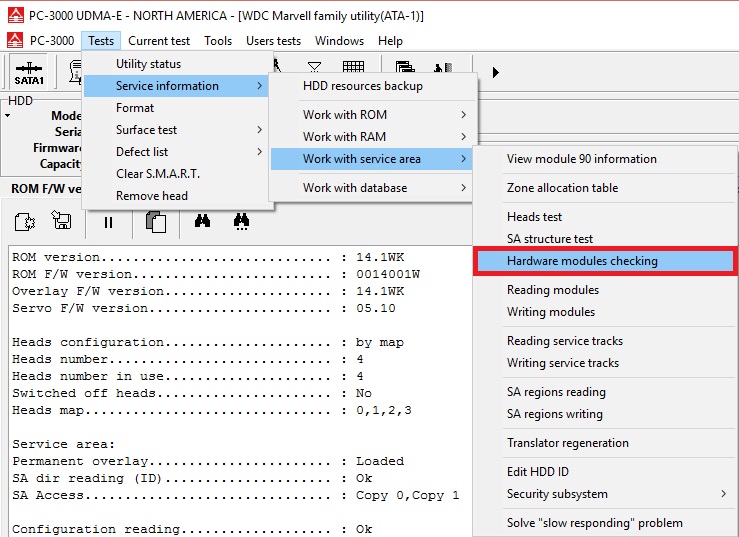This screenshot has height=537, width=739.
Task: Expand Security subsystem submenu
Action: point(605,494)
